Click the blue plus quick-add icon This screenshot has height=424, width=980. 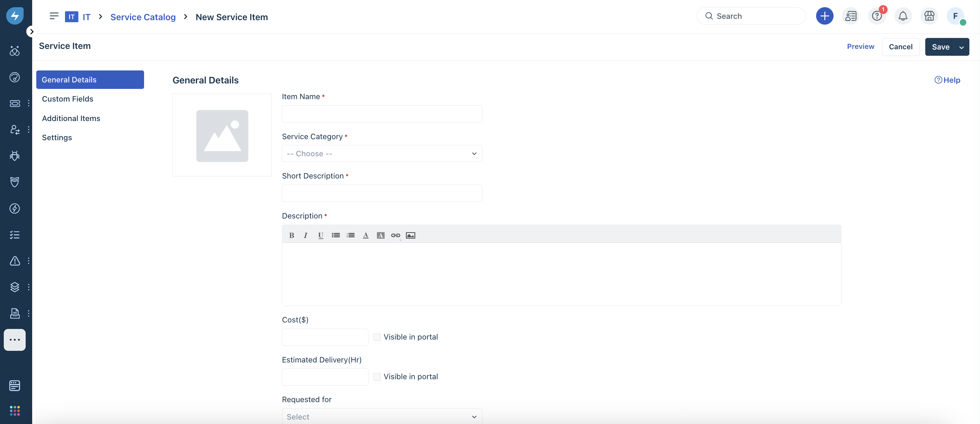pos(824,16)
